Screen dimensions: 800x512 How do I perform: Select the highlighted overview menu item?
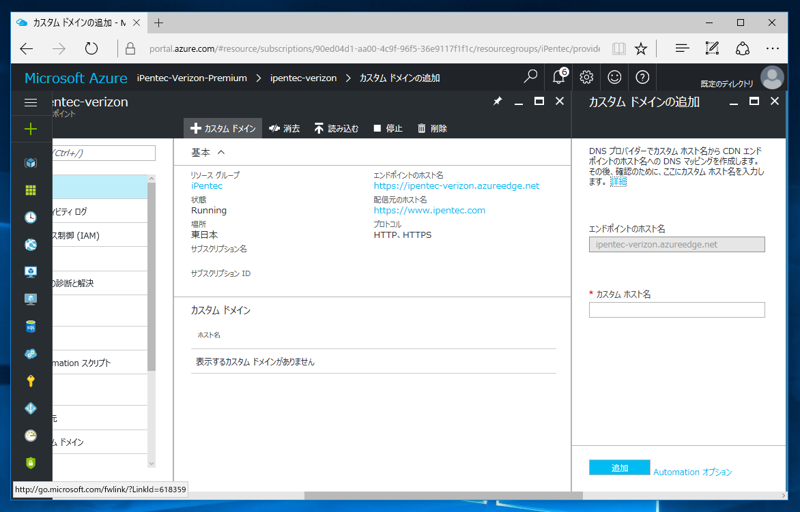pyautogui.click(x=99, y=187)
